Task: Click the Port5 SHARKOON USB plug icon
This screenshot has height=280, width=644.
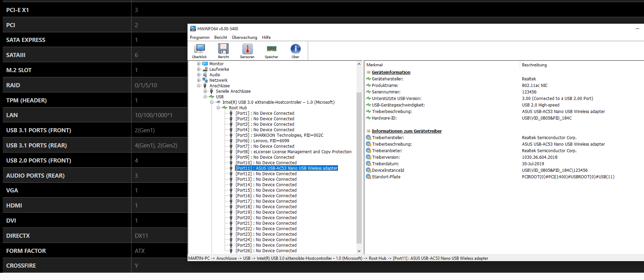Action: 231,135
